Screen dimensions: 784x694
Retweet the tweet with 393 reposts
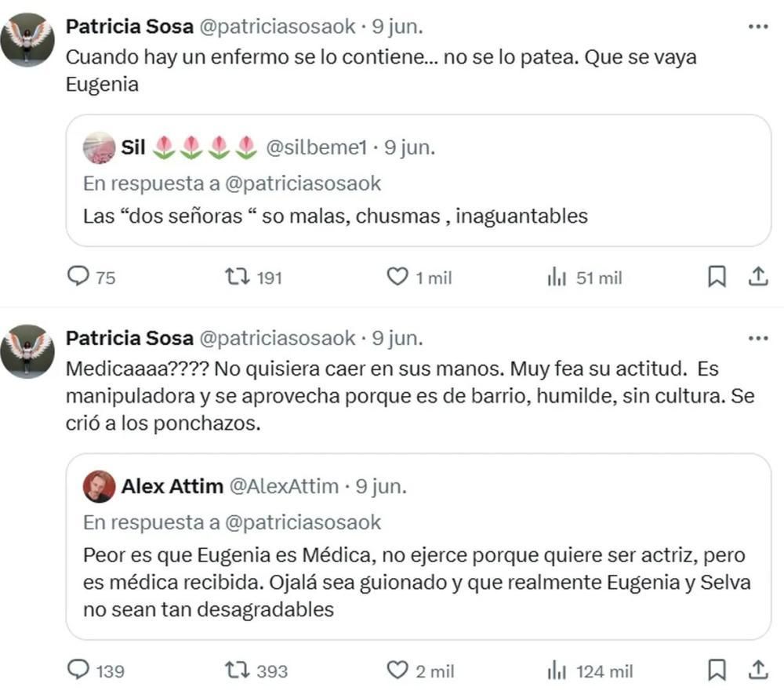pyautogui.click(x=238, y=670)
